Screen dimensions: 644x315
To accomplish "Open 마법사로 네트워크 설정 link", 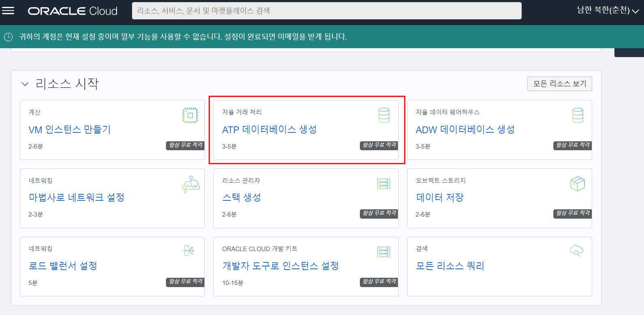I will (x=77, y=198).
